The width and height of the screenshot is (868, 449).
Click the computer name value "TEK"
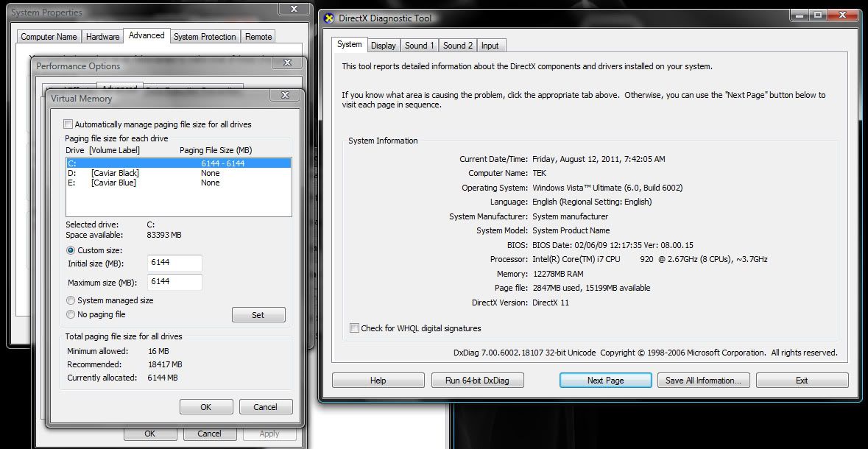coord(539,173)
